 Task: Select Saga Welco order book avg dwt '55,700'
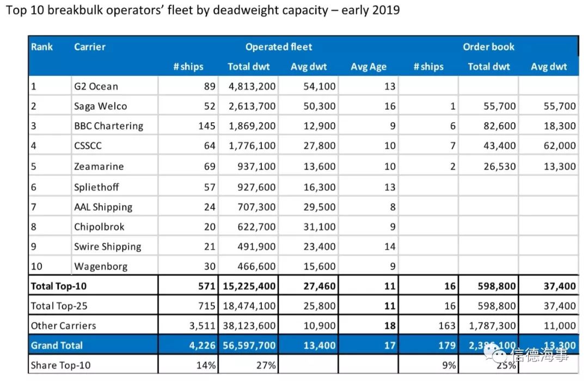[560, 106]
